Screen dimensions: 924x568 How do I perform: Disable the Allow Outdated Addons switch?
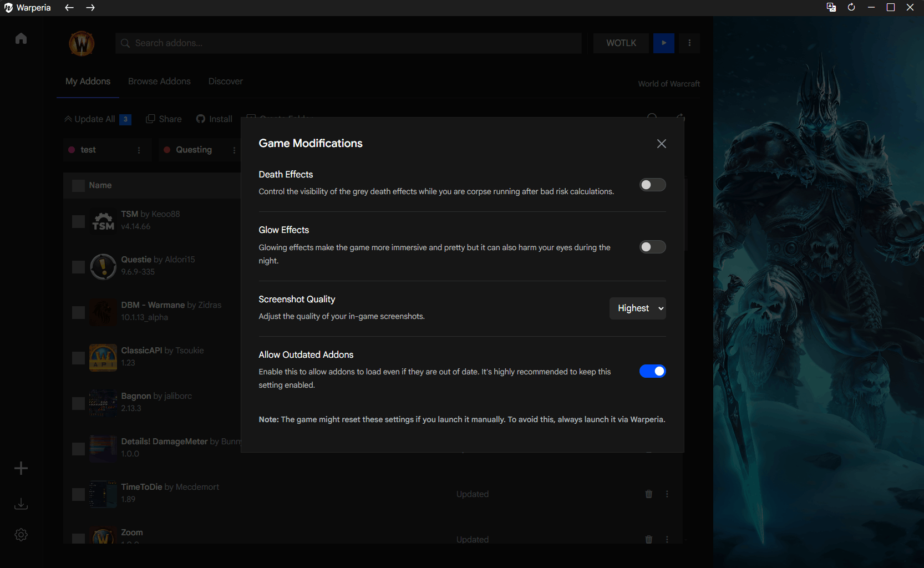coord(652,371)
